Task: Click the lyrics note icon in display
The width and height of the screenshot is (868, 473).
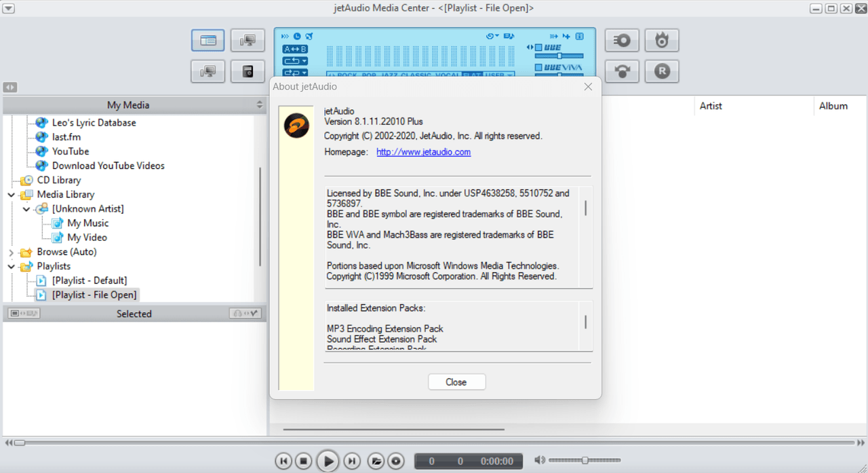Action: tap(509, 36)
